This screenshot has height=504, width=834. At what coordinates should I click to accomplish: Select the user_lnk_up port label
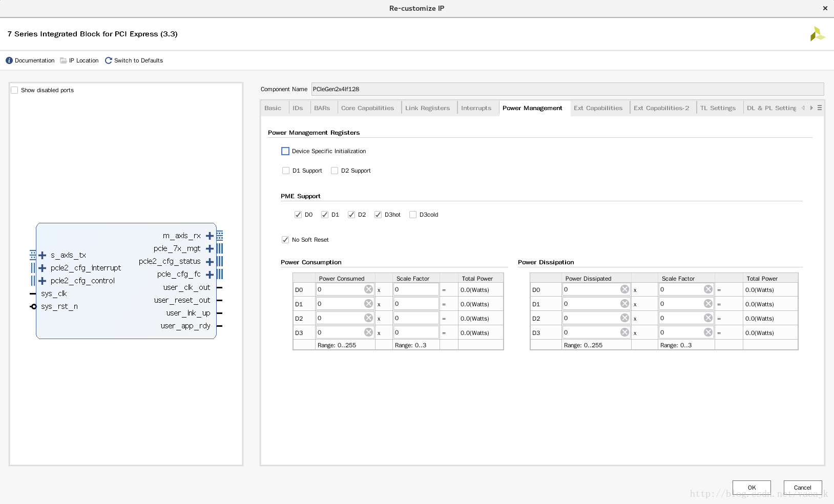188,313
